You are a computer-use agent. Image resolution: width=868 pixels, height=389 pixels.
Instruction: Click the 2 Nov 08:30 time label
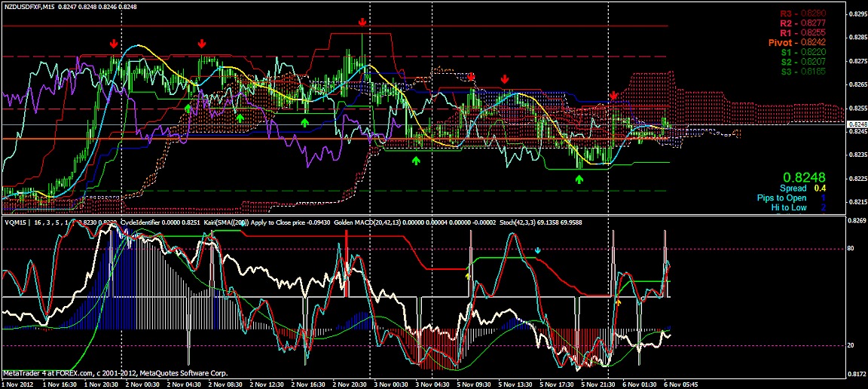226,384
